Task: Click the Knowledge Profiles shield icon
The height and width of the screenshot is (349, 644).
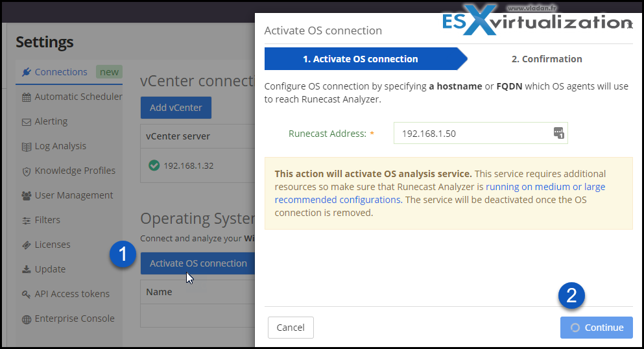Action: click(27, 171)
